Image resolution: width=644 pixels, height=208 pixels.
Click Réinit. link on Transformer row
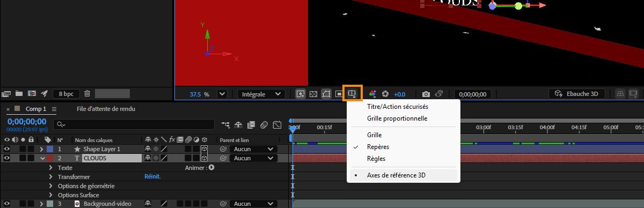pyautogui.click(x=152, y=176)
